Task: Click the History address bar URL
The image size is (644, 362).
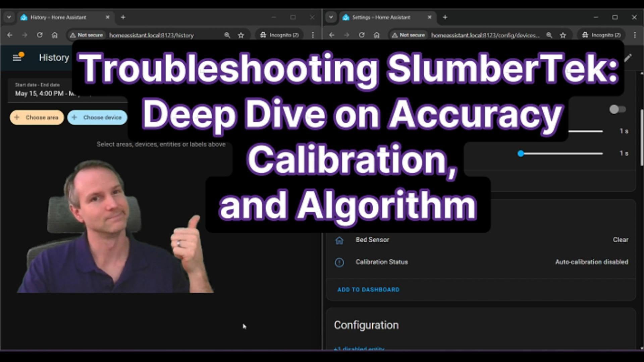Action: 152,35
